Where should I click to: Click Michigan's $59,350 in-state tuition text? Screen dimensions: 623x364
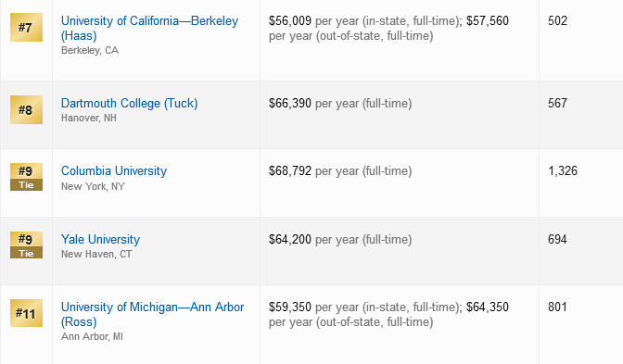pyautogui.click(x=289, y=307)
